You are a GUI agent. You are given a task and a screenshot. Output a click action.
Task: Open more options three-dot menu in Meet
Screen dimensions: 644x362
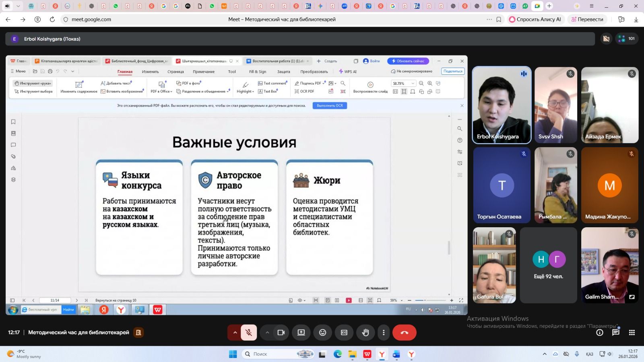pos(384,333)
